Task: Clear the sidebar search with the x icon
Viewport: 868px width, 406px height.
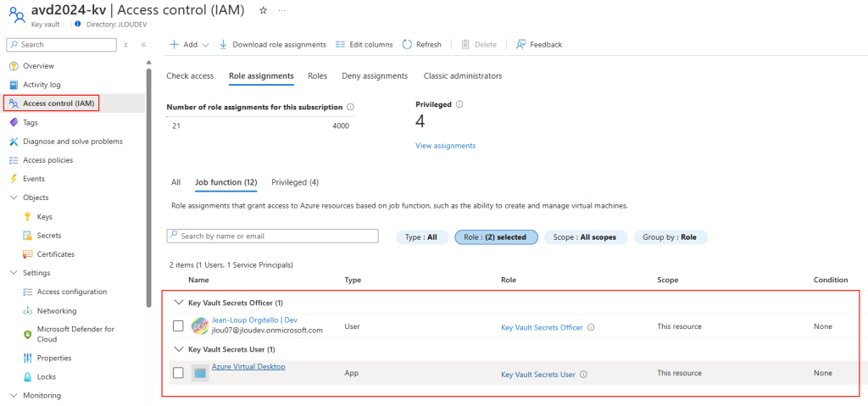Action: tap(125, 45)
